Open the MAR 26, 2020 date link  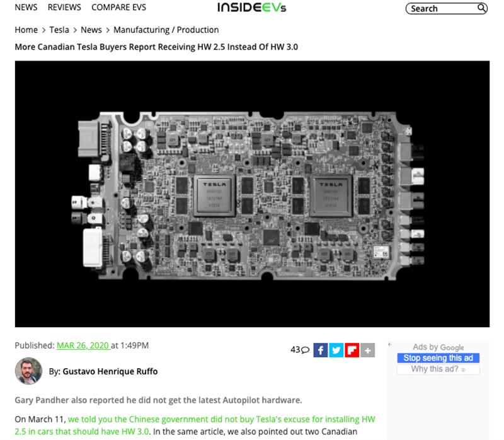tap(83, 345)
